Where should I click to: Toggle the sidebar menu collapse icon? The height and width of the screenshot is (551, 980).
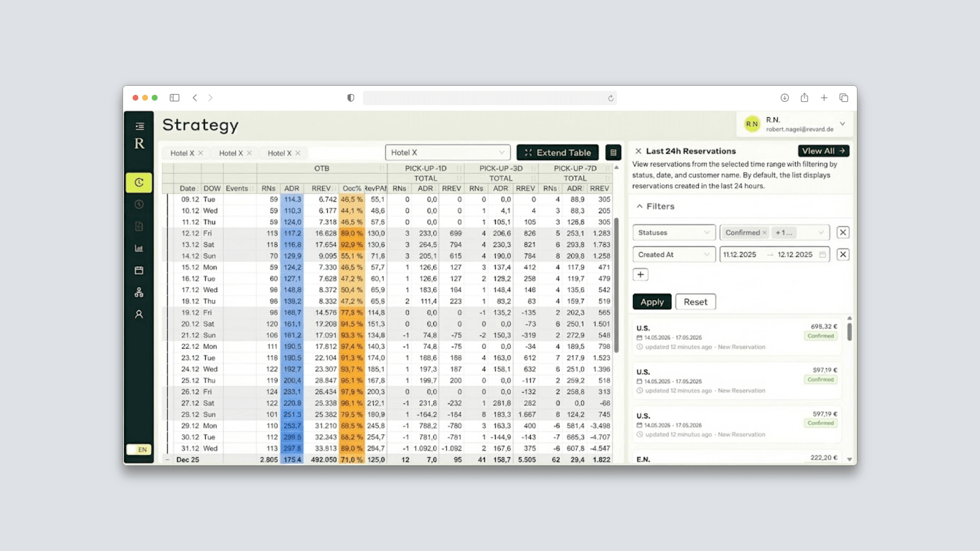pos(139,127)
